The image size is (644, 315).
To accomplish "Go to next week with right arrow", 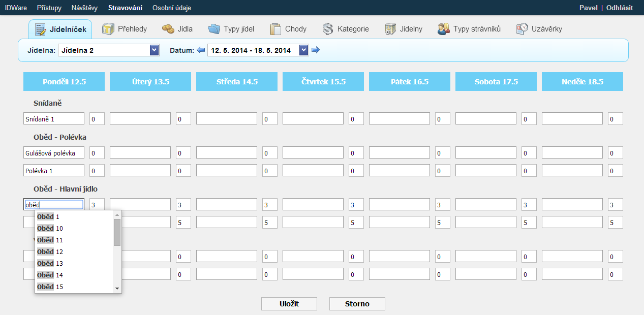I will point(316,50).
